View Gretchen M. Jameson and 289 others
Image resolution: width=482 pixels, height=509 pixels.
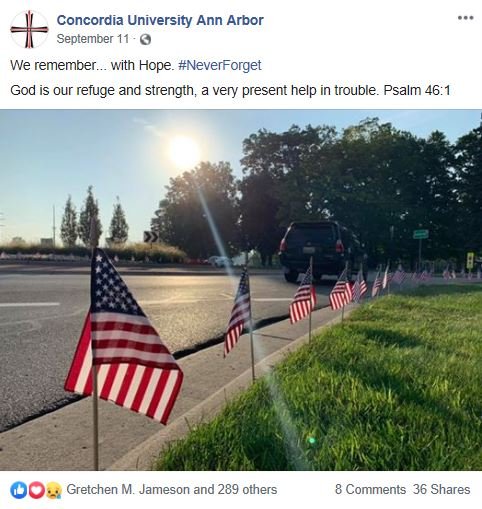[172, 489]
